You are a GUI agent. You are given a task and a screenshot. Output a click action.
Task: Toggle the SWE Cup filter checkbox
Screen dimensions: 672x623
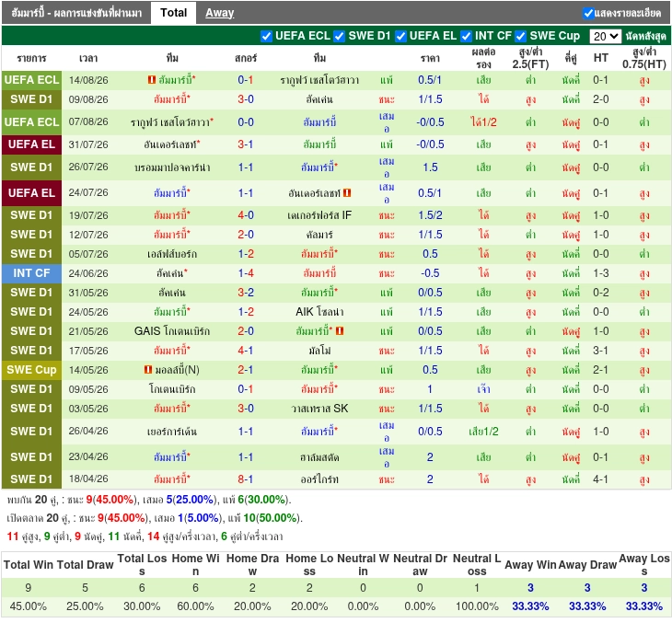(521, 37)
